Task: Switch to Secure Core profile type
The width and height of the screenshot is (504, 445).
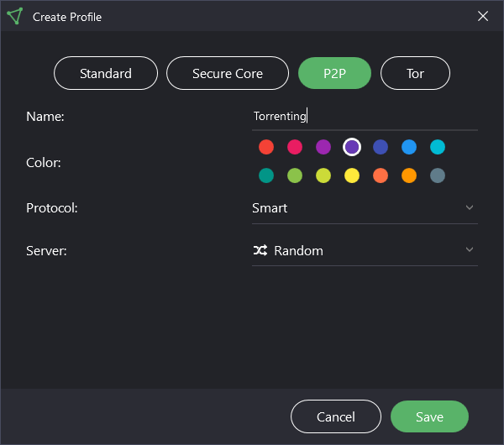Action: click(228, 73)
